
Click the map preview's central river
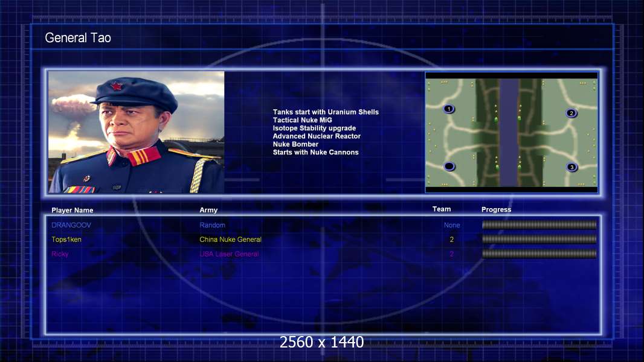(509, 132)
